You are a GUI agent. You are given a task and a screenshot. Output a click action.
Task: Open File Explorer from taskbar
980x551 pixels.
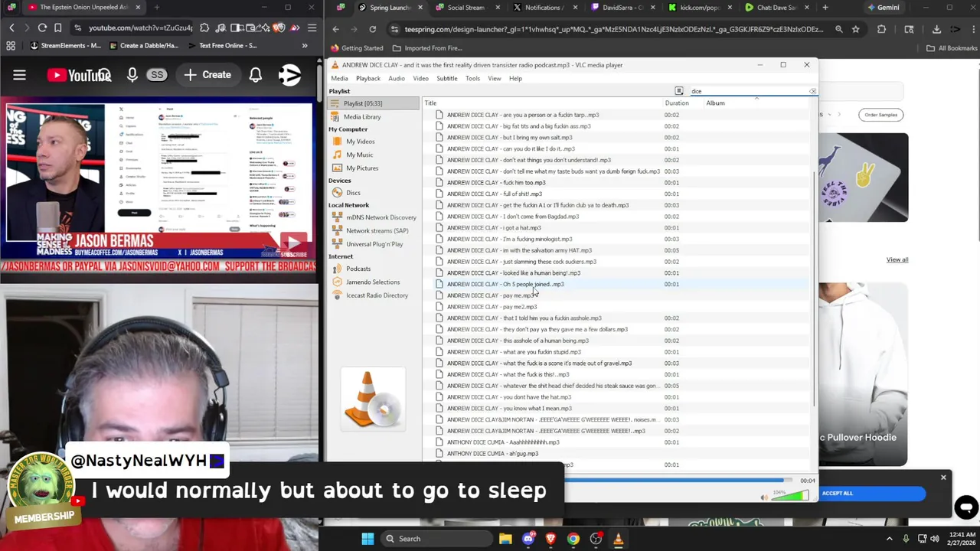505,539
